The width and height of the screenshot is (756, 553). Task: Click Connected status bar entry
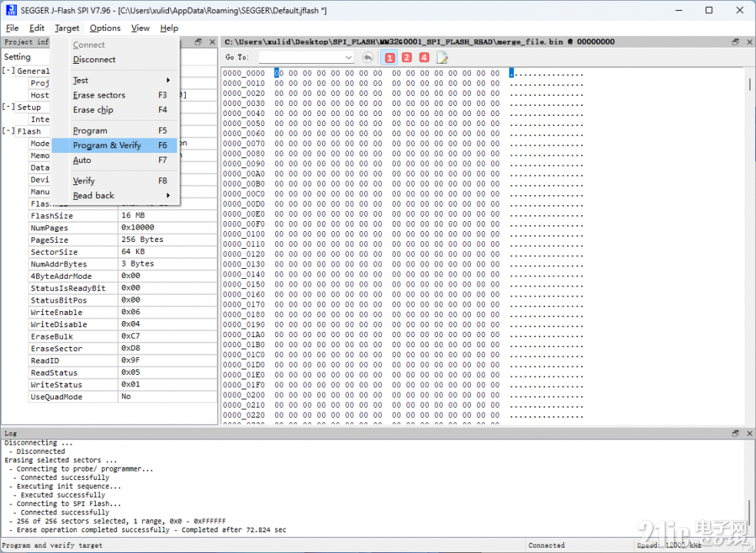pos(546,545)
